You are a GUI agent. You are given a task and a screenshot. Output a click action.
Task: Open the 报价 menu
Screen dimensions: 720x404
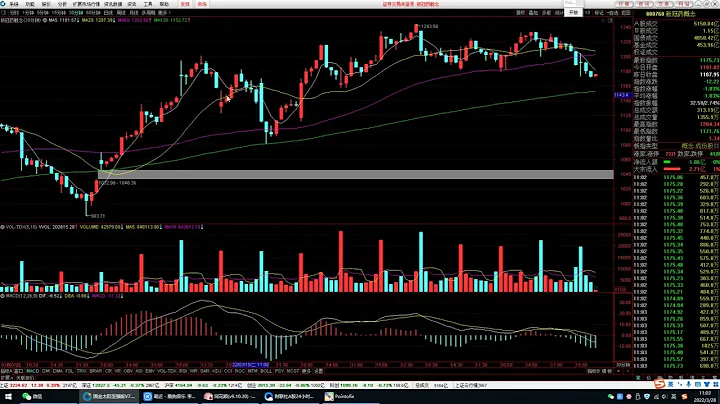46,4
